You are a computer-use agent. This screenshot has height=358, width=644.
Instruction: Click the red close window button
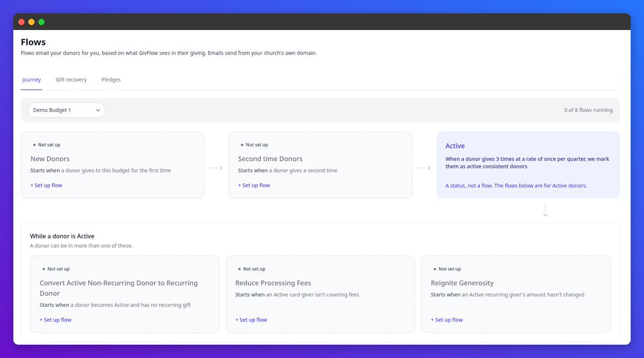coord(21,22)
